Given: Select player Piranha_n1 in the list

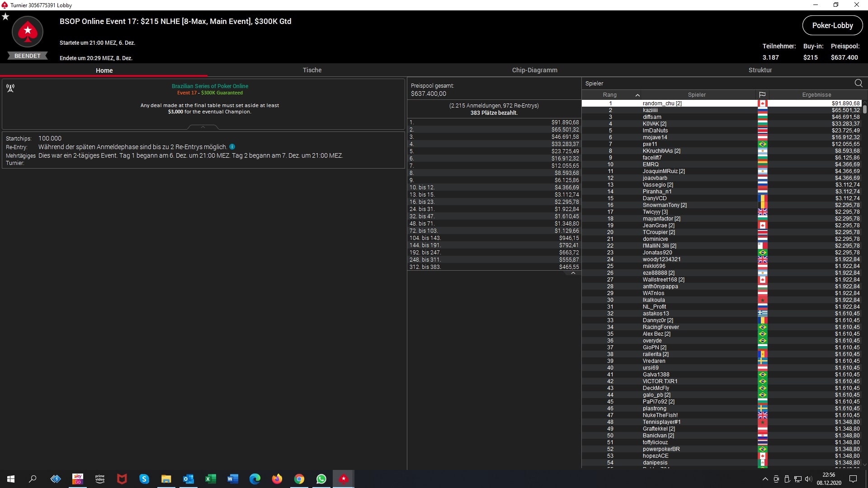Looking at the screenshot, I should [722, 192].
